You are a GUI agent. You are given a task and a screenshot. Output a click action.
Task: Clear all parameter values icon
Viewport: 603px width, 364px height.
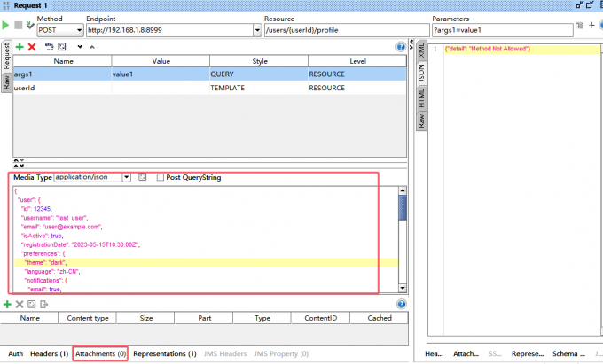coord(62,46)
